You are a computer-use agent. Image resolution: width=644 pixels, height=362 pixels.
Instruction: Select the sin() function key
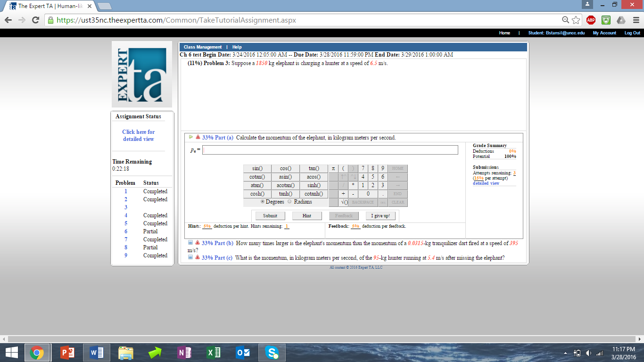[256, 168]
